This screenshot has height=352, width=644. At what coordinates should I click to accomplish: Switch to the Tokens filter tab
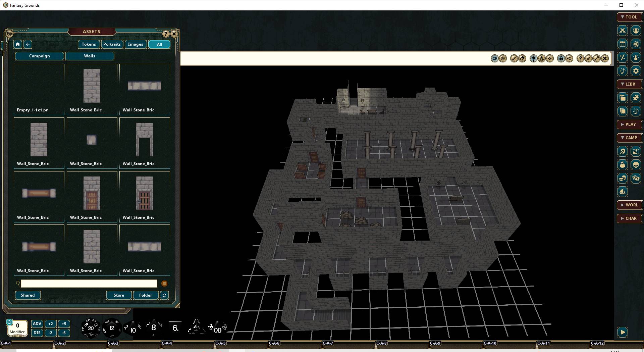click(89, 44)
